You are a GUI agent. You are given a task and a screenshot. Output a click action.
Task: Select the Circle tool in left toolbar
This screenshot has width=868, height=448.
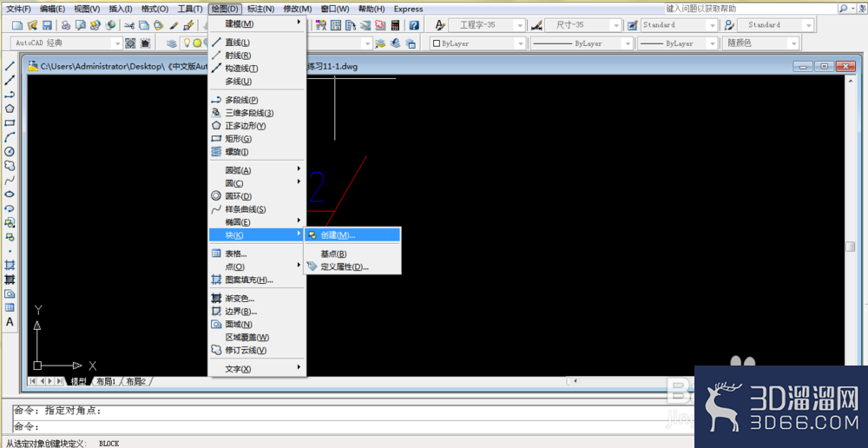(x=10, y=151)
